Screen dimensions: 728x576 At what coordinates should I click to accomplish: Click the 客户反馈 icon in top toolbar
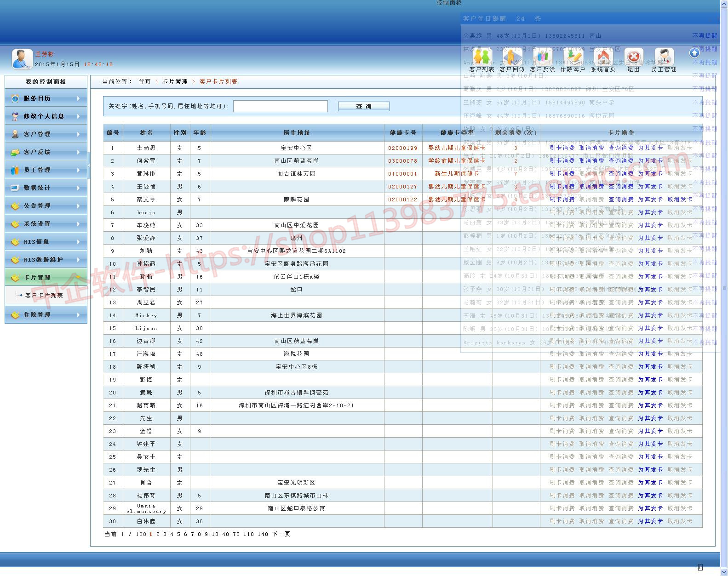click(542, 57)
